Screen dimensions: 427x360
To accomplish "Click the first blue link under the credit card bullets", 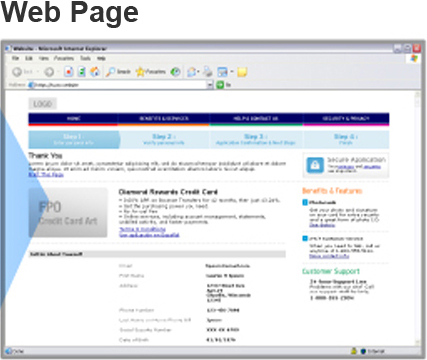I will coord(142,229).
